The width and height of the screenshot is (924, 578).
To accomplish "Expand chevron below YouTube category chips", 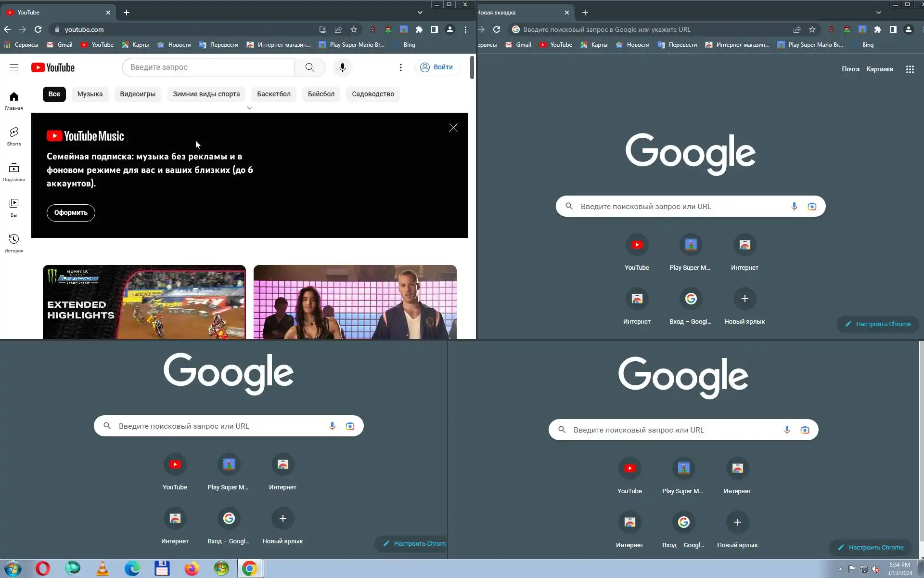I will pos(249,108).
